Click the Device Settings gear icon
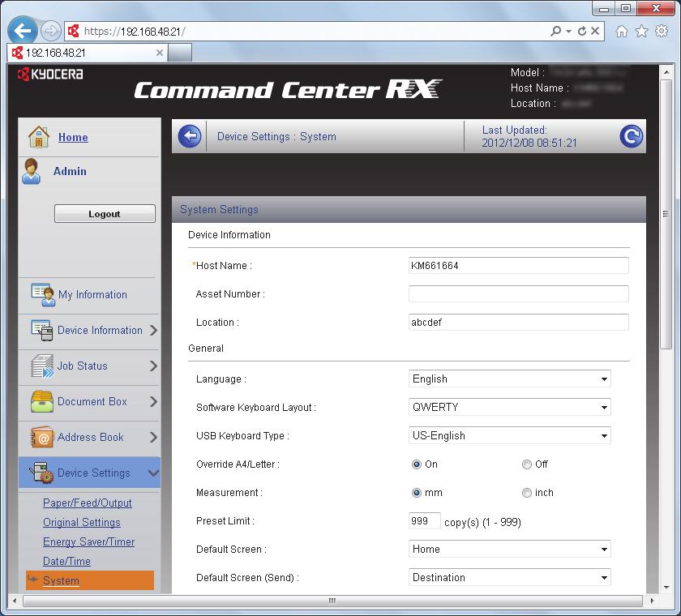The width and height of the screenshot is (681, 616). click(x=41, y=473)
